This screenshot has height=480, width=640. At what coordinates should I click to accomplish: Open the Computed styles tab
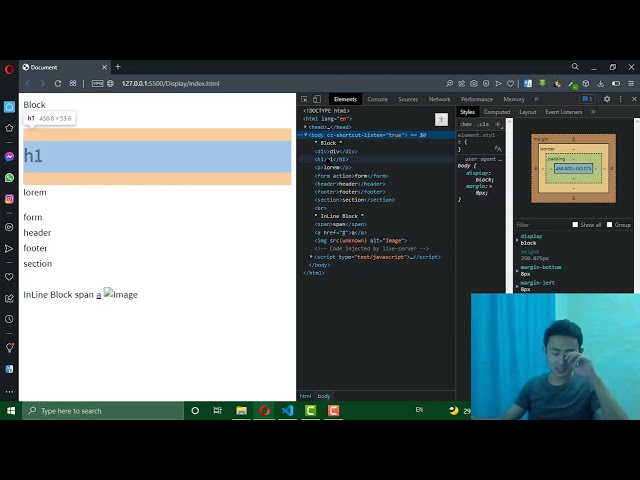point(497,112)
